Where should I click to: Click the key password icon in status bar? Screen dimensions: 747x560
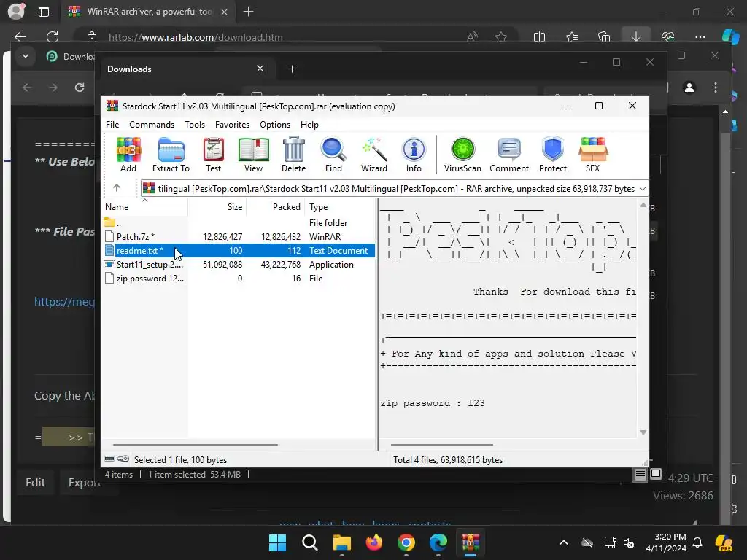(x=123, y=459)
